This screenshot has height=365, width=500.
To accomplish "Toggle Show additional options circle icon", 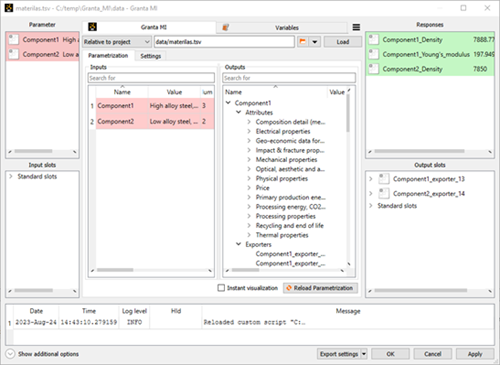I will [x=10, y=354].
